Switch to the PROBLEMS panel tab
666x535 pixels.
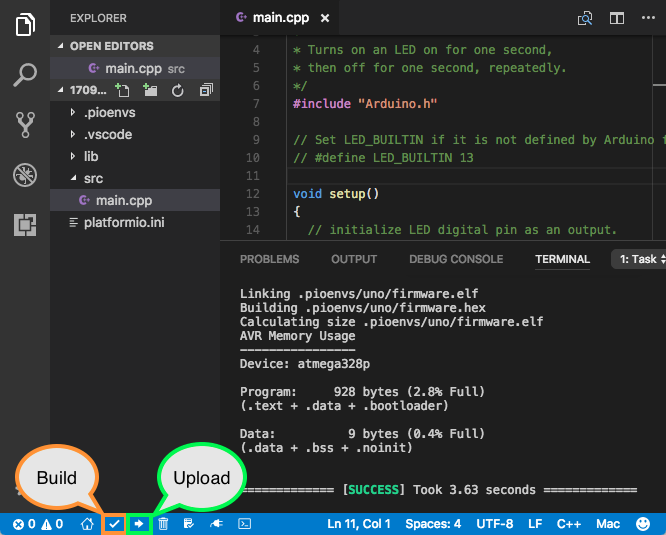coord(269,259)
